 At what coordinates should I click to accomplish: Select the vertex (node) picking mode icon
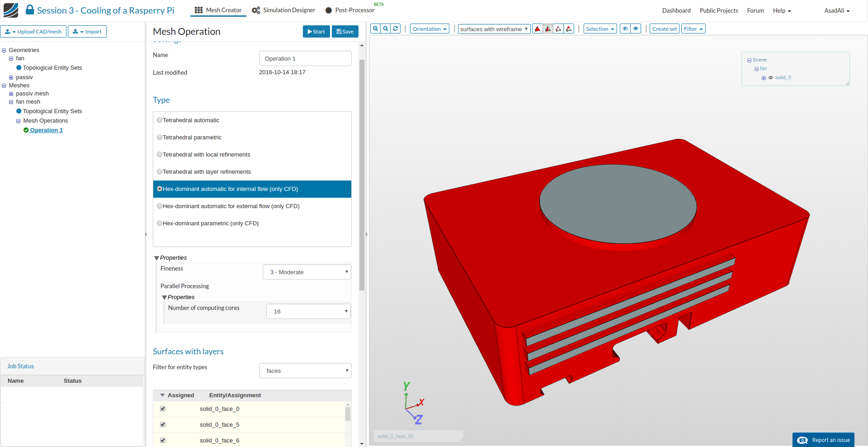pos(569,29)
